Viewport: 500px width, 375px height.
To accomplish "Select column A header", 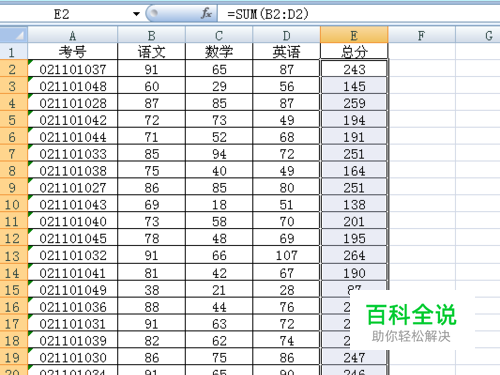I will click(x=73, y=35).
